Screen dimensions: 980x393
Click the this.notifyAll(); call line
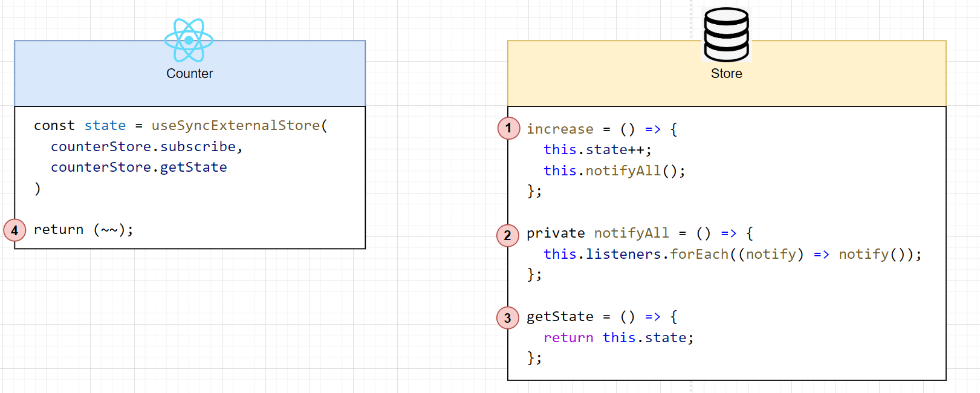click(614, 171)
